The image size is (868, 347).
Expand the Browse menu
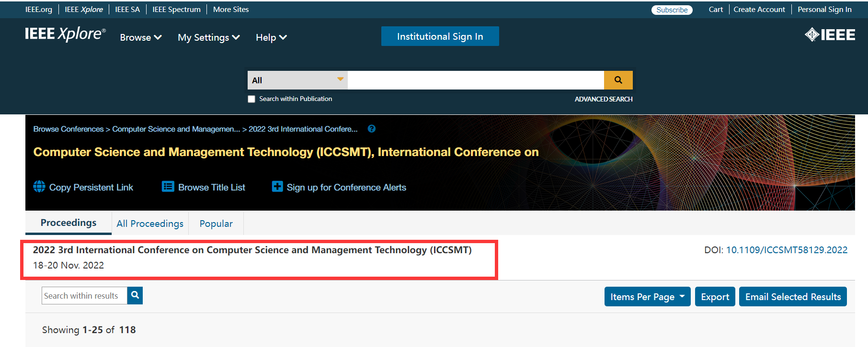(140, 37)
